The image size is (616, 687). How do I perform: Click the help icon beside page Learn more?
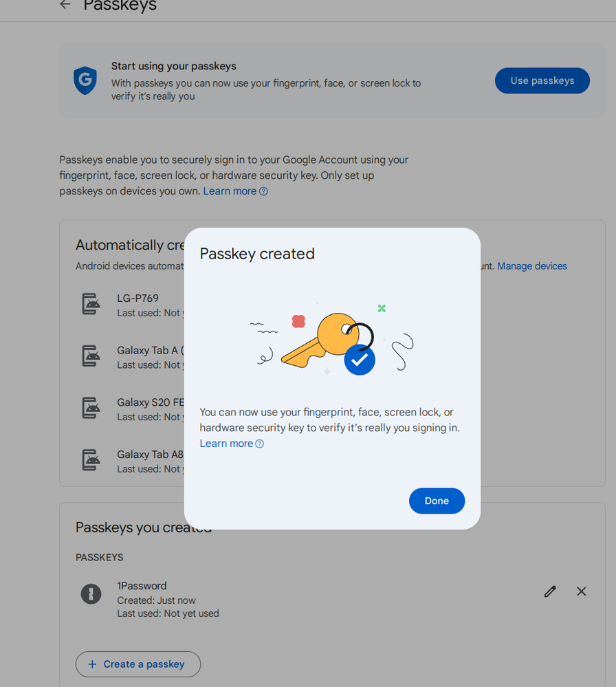pyautogui.click(x=263, y=192)
